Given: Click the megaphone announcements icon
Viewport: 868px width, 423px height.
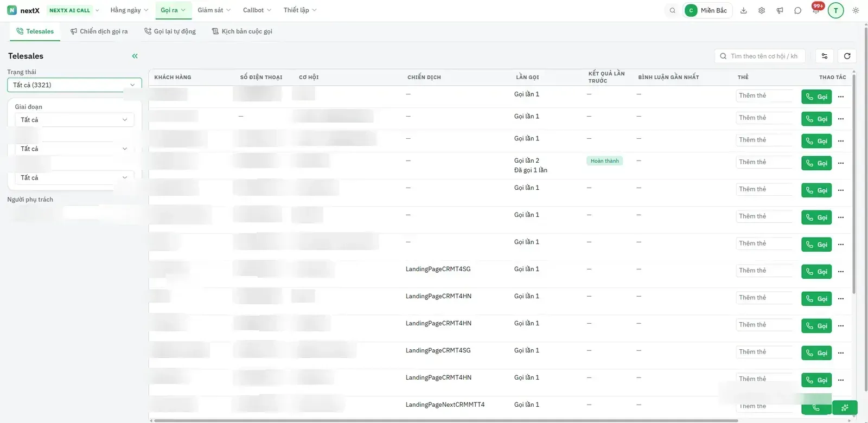Looking at the screenshot, I should click(x=780, y=10).
